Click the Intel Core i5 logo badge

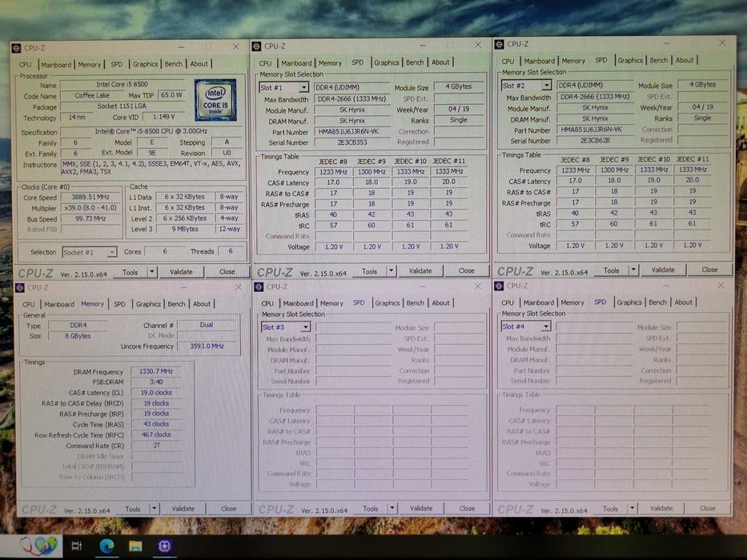click(x=215, y=100)
